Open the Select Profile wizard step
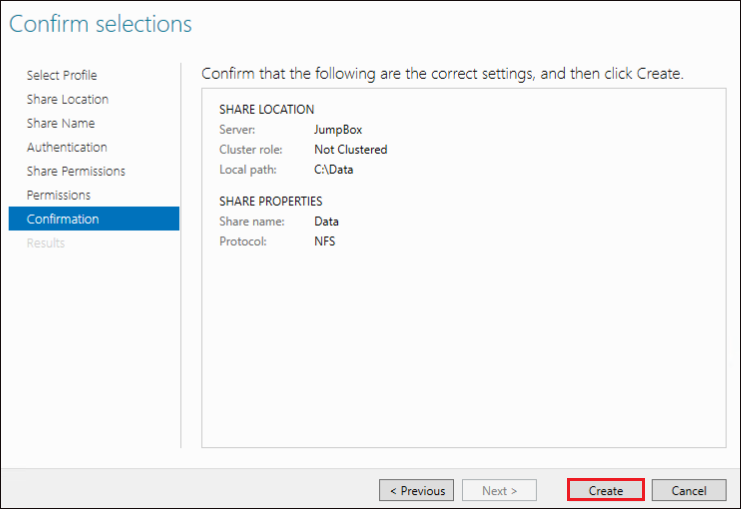This screenshot has height=509, width=741. pos(61,75)
